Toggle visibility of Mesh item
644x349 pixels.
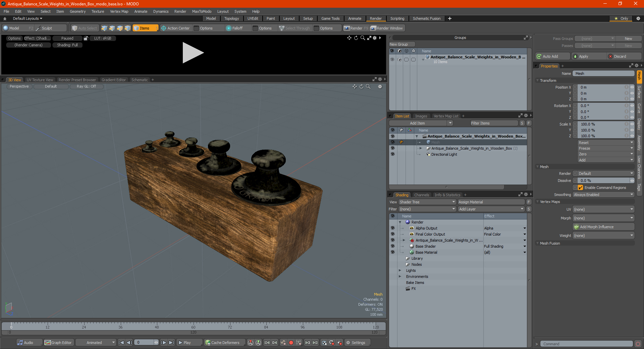click(392, 142)
